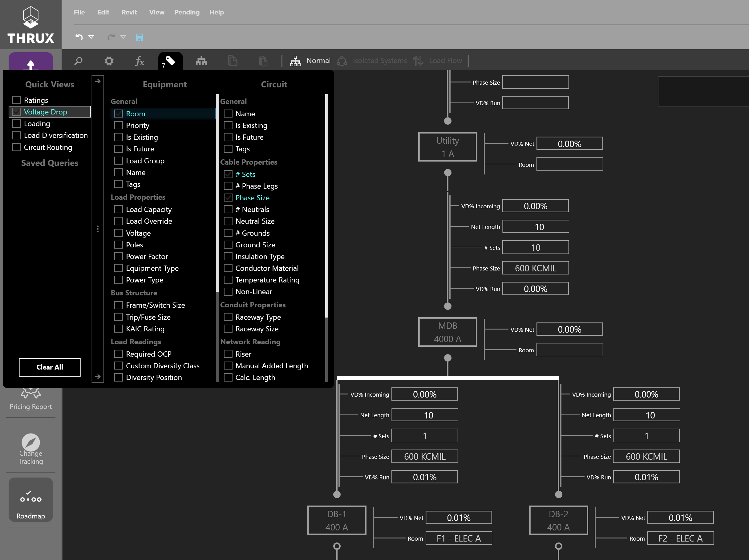749x560 pixels.
Task: Expand the undo history dropdown arrow
Action: point(91,37)
